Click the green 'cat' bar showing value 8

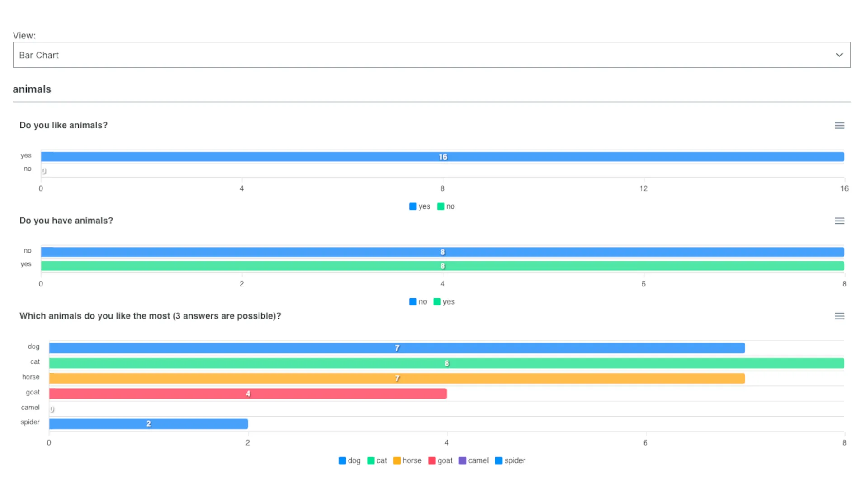(x=446, y=363)
